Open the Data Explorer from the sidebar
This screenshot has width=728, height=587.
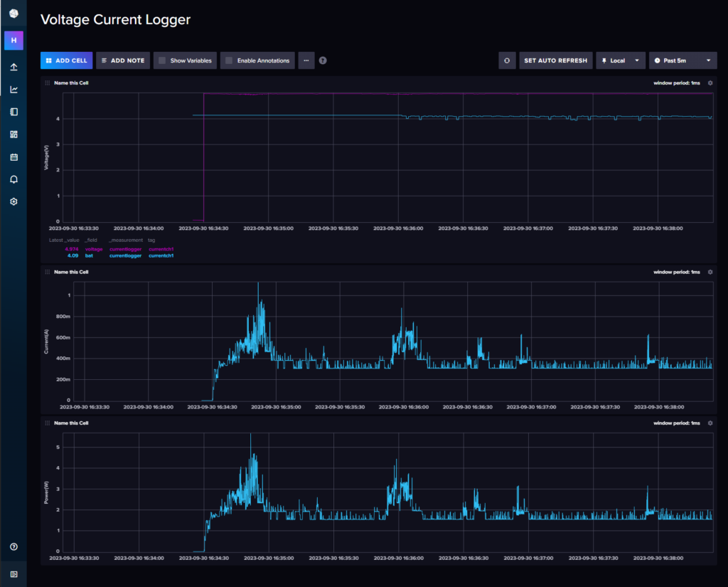coord(13,89)
